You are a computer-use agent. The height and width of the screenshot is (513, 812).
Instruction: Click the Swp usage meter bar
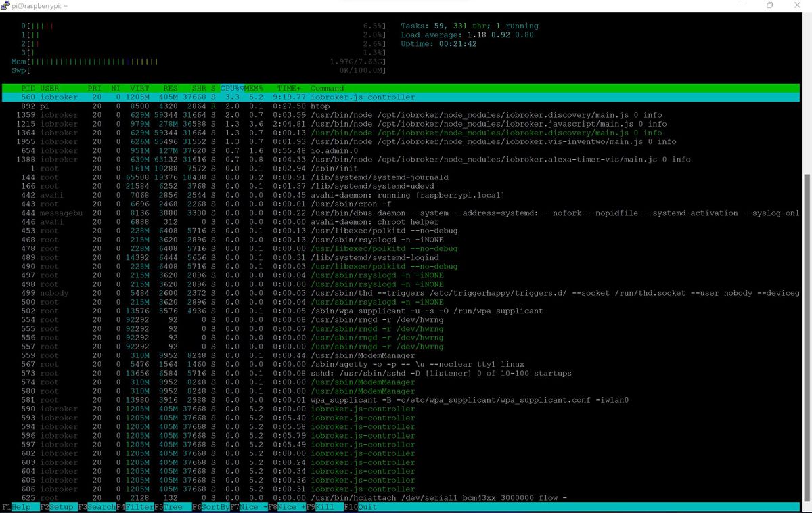pyautogui.click(x=199, y=70)
